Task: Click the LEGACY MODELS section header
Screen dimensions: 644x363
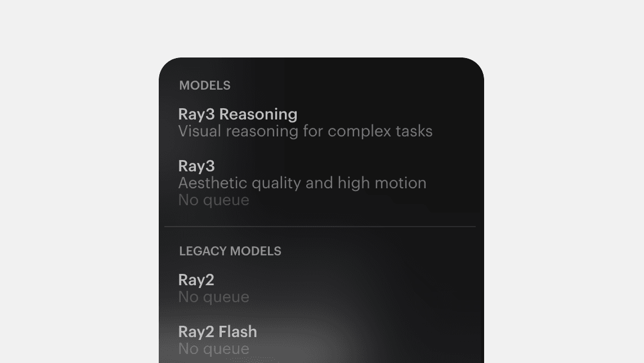Action: [230, 251]
